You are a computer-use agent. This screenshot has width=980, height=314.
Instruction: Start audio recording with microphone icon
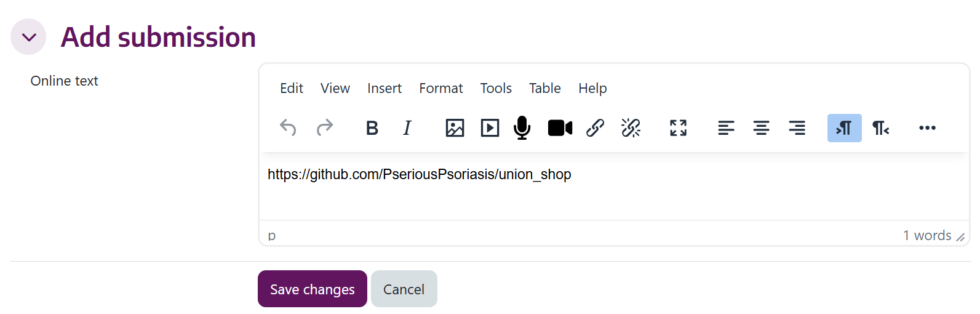(522, 128)
